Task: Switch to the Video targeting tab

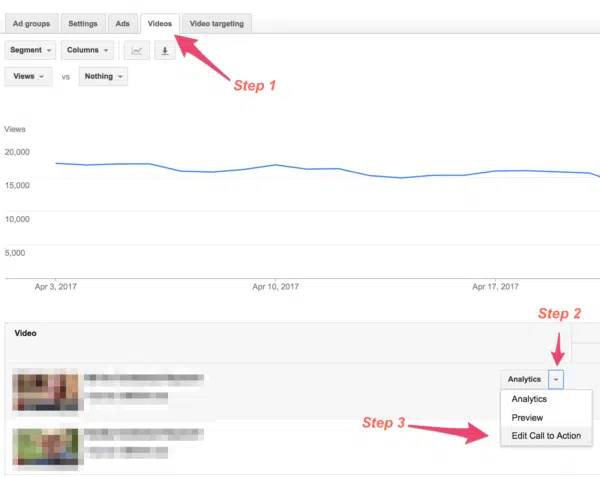Action: pyautogui.click(x=216, y=22)
